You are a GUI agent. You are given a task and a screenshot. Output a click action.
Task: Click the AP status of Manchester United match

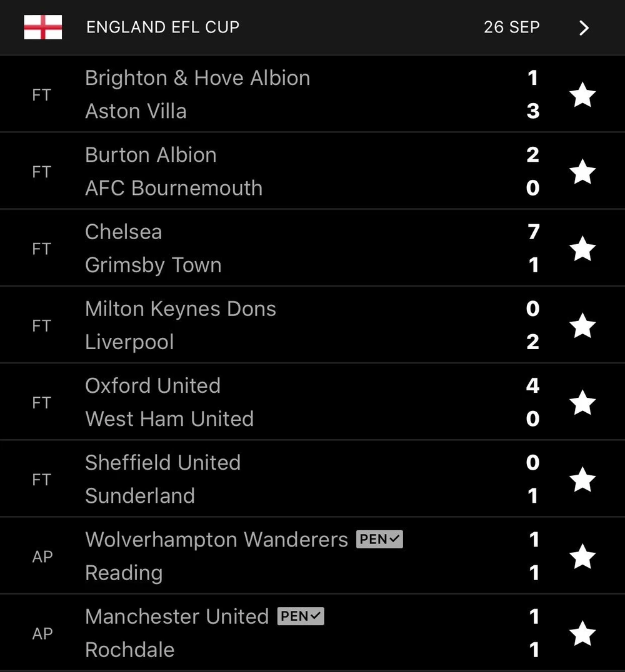(x=42, y=633)
